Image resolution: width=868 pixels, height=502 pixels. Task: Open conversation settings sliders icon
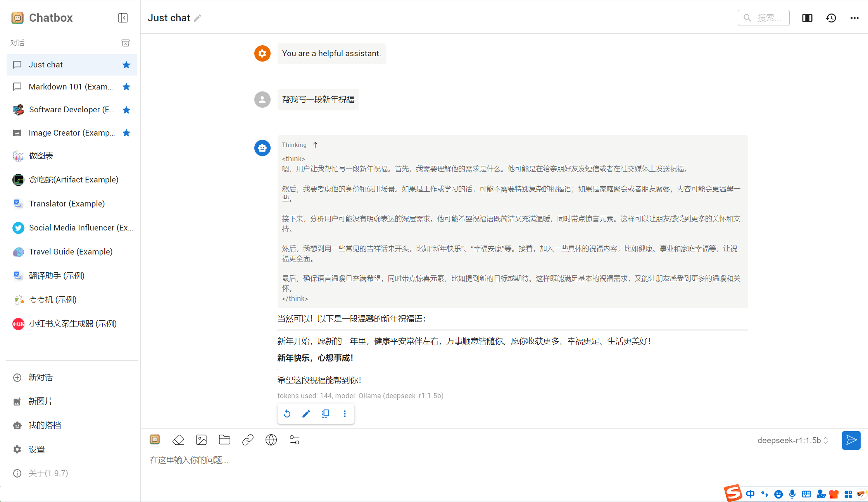click(x=294, y=440)
